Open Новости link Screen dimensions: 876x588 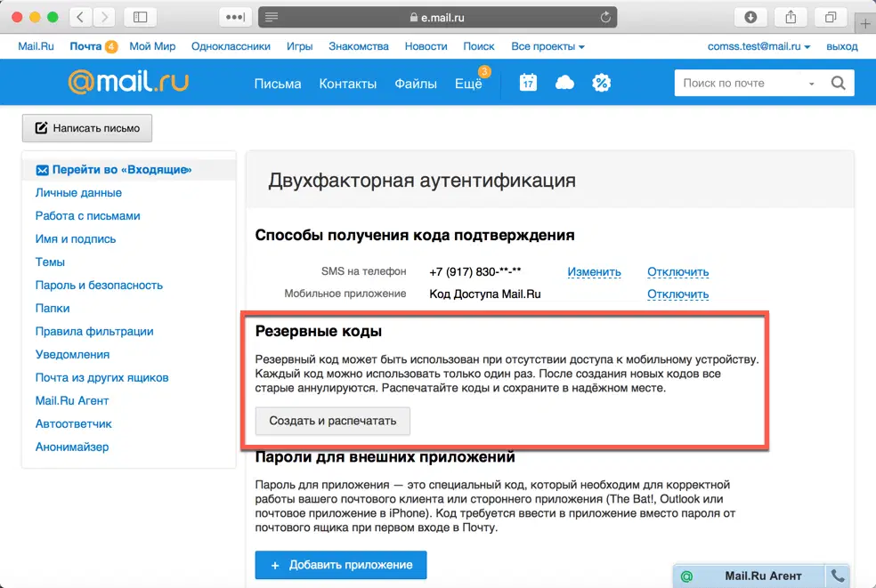tap(426, 46)
